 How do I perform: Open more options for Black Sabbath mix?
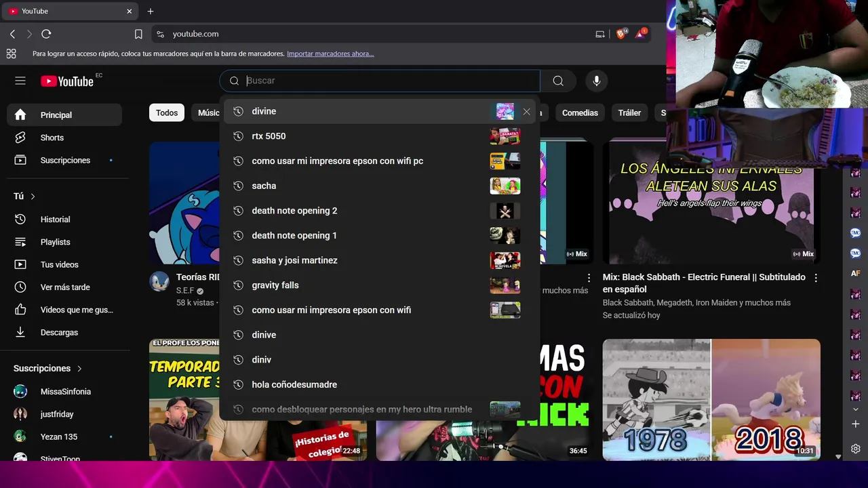(816, 278)
